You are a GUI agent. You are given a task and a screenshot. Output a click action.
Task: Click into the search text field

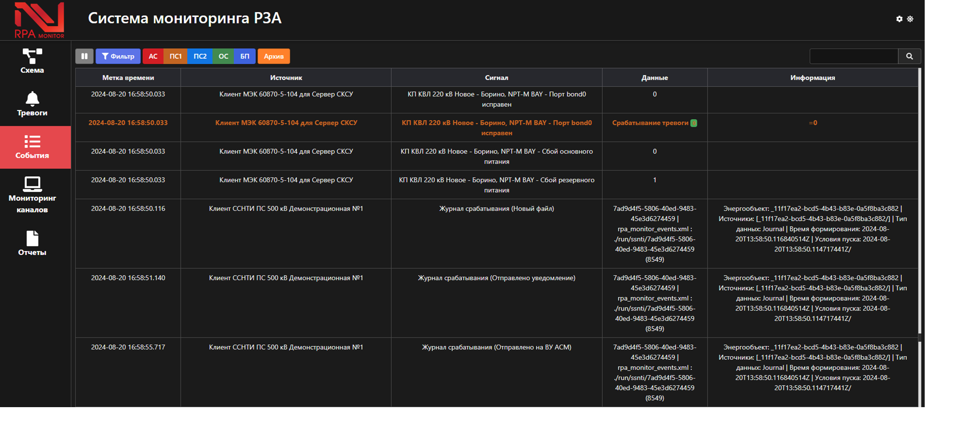pyautogui.click(x=853, y=56)
